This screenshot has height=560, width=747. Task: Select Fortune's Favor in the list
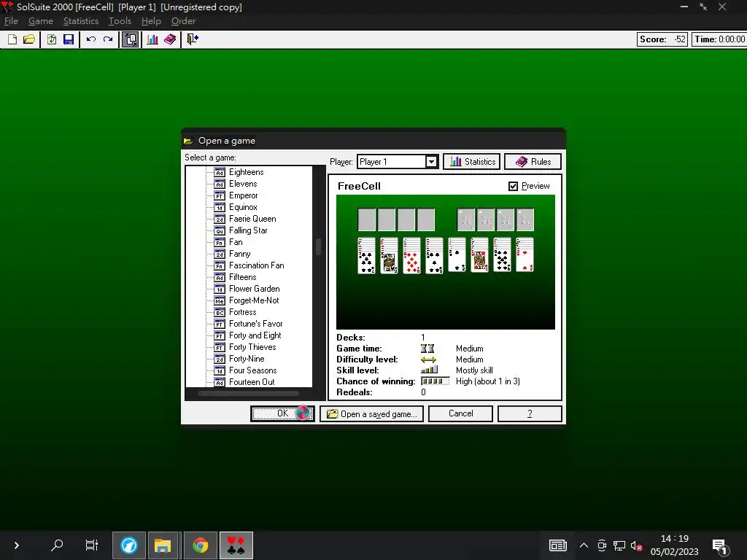click(256, 324)
